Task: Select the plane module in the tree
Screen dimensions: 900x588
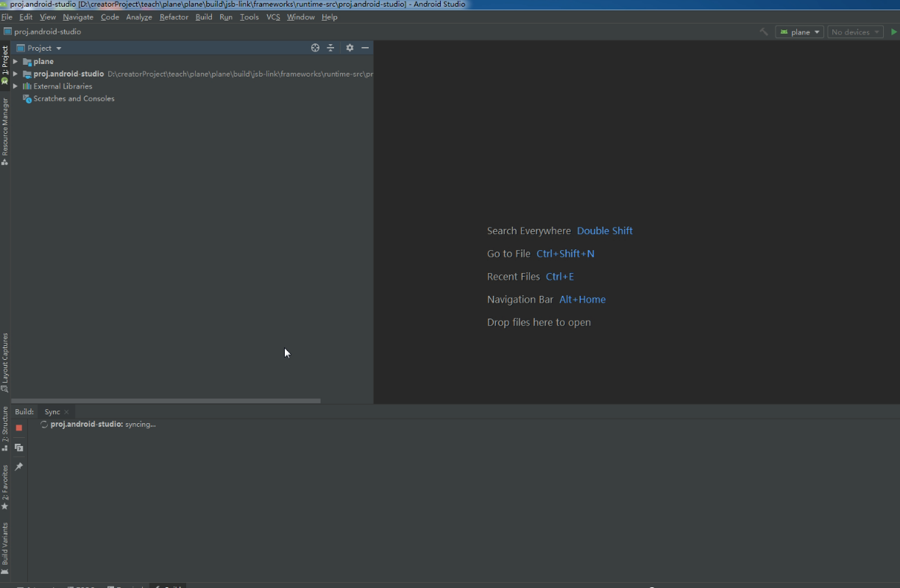Action: click(43, 62)
